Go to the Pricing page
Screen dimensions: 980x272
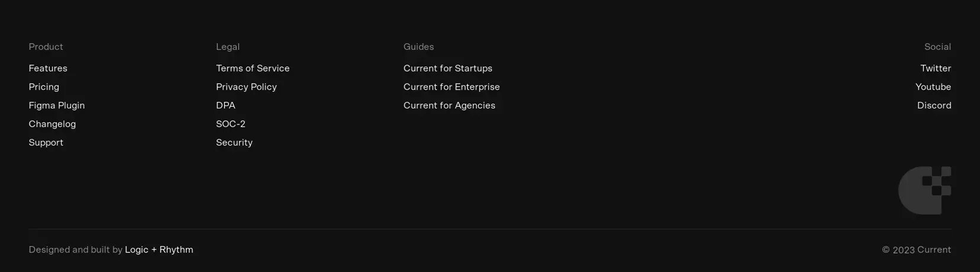(44, 87)
